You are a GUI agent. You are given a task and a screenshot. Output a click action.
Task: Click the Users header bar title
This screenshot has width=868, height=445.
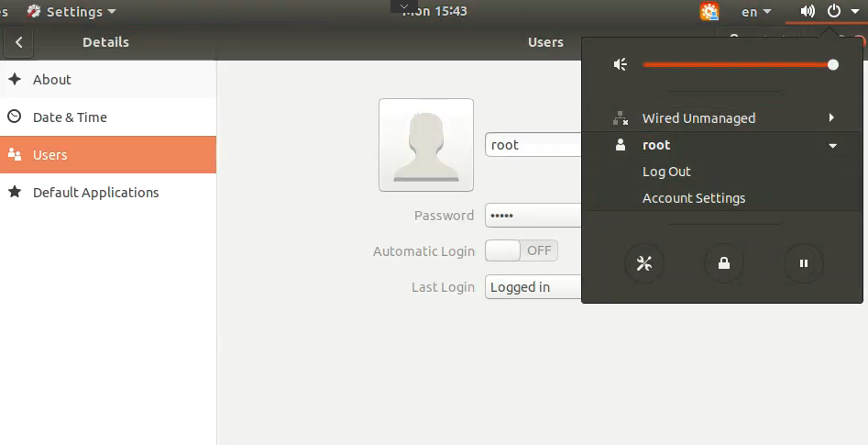(x=545, y=42)
